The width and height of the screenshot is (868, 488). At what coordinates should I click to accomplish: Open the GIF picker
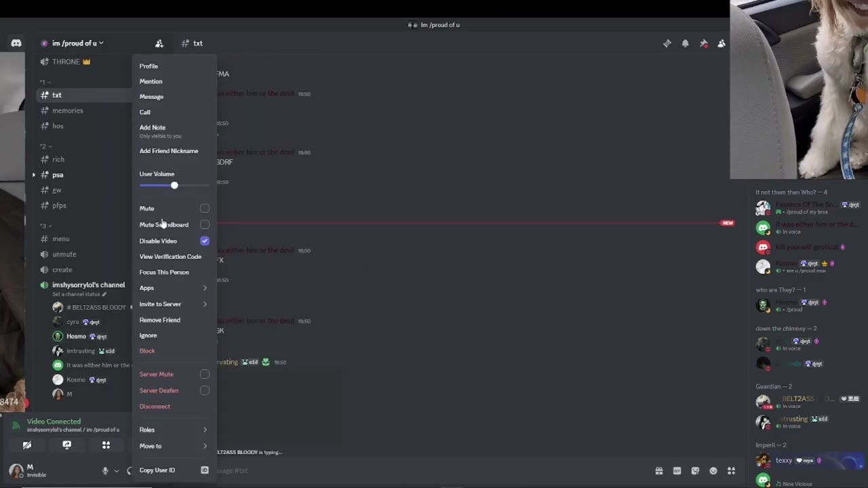pos(677,471)
